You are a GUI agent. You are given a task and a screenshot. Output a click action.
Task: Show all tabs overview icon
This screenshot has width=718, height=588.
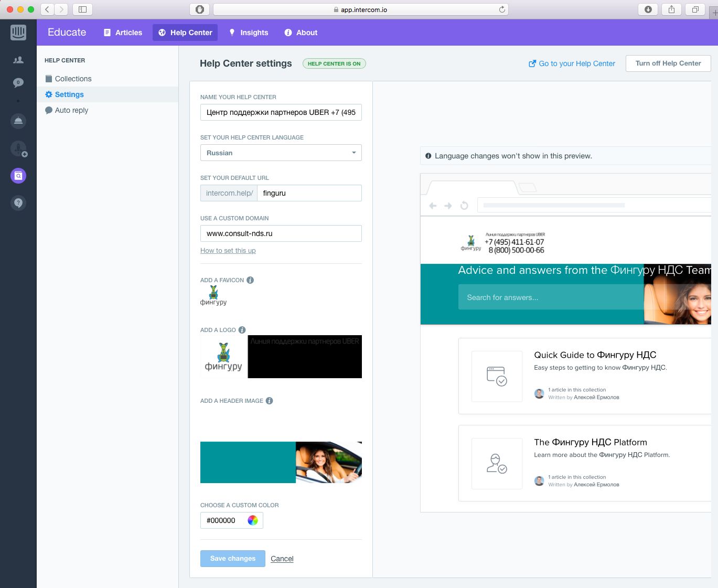click(695, 9)
